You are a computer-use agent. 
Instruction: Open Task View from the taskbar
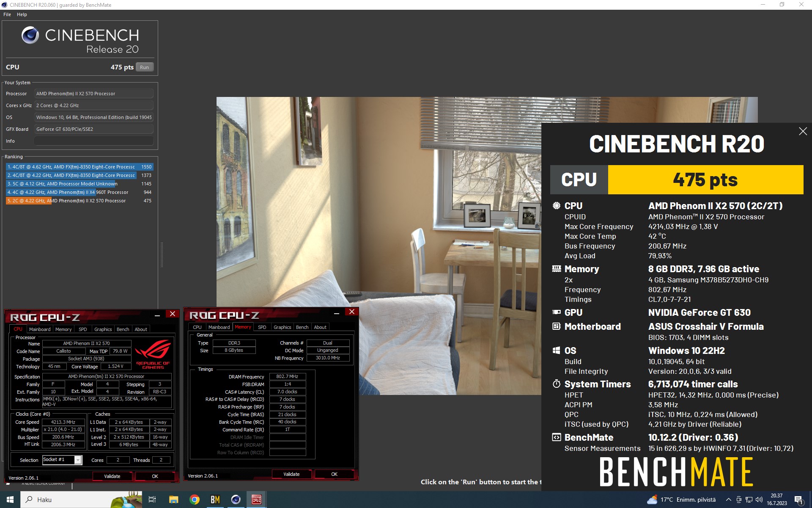click(152, 500)
